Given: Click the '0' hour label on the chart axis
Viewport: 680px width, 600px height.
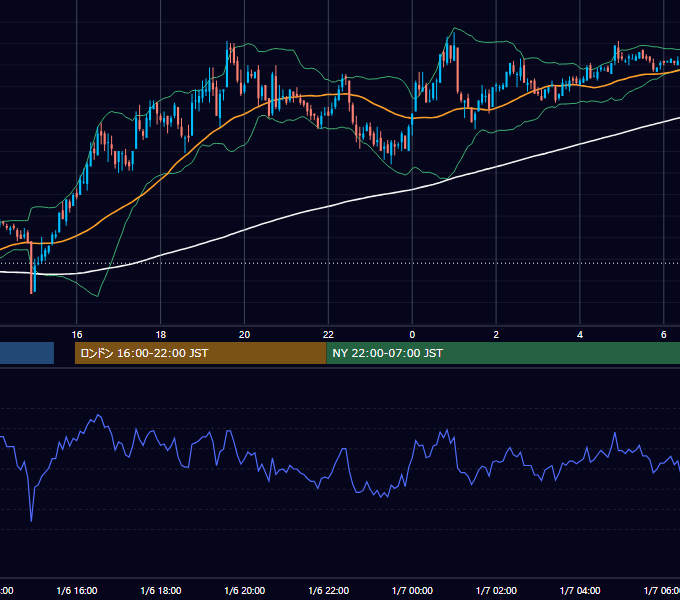Looking at the screenshot, I should pyautogui.click(x=412, y=334).
